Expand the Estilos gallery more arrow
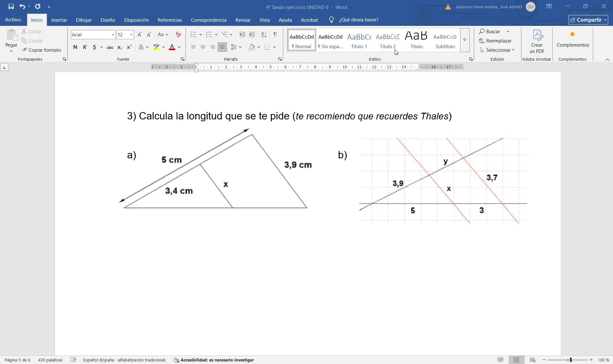 pos(465,40)
